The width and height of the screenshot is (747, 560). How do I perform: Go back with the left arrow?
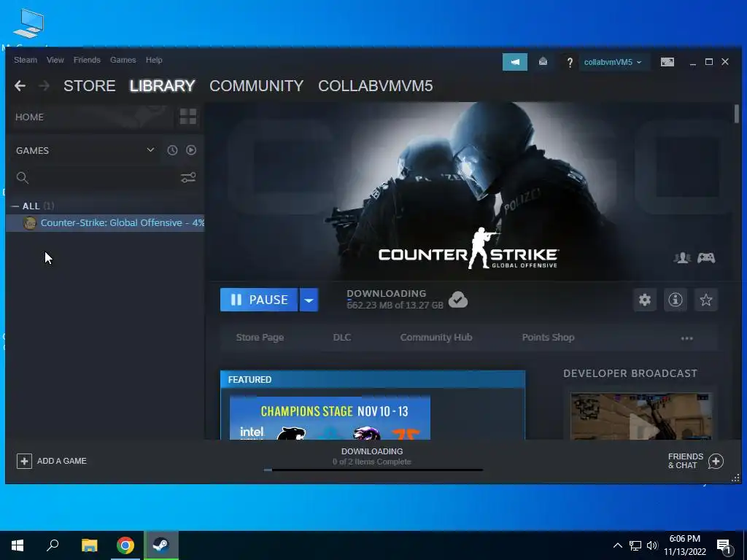tap(20, 86)
